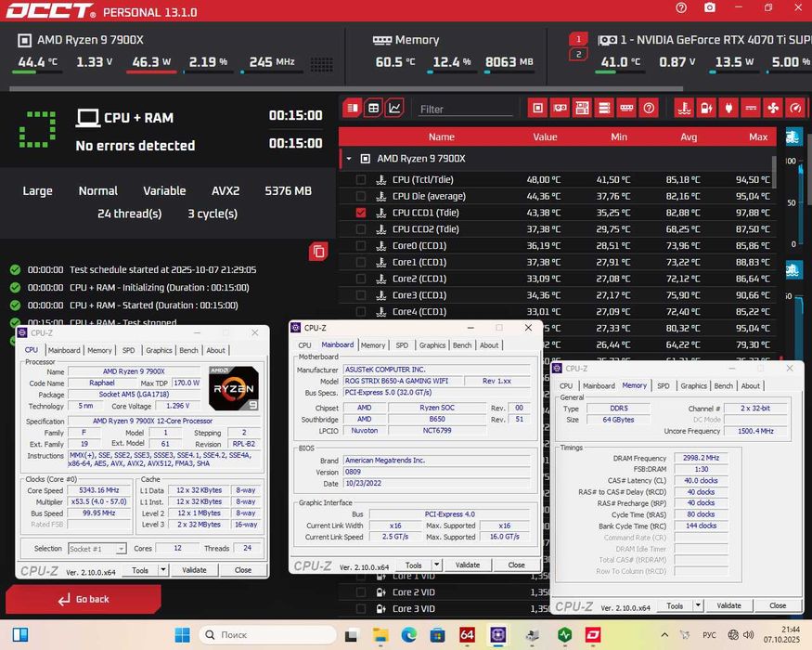
Task: Collapse the AMD Ryzen 9 7900X sensor group
Action: click(x=349, y=159)
